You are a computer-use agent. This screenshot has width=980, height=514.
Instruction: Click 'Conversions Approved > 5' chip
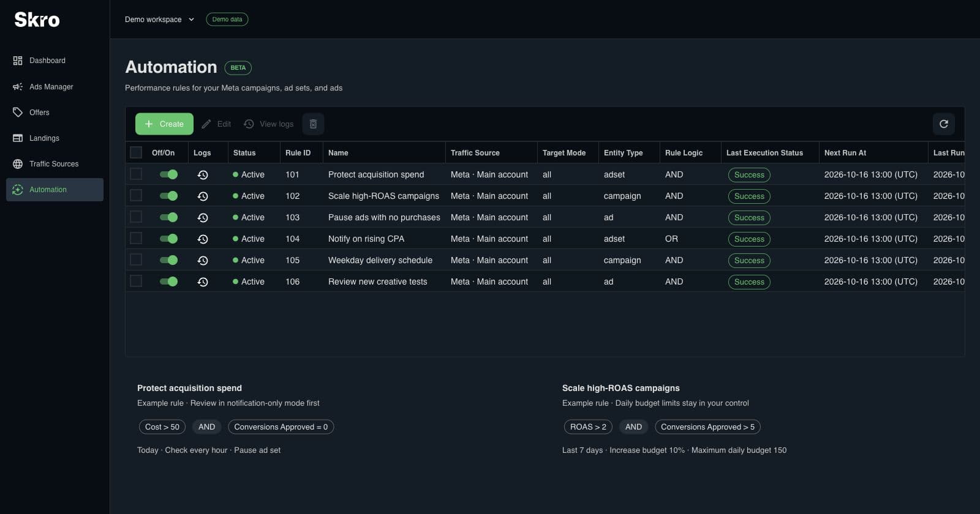tap(707, 427)
